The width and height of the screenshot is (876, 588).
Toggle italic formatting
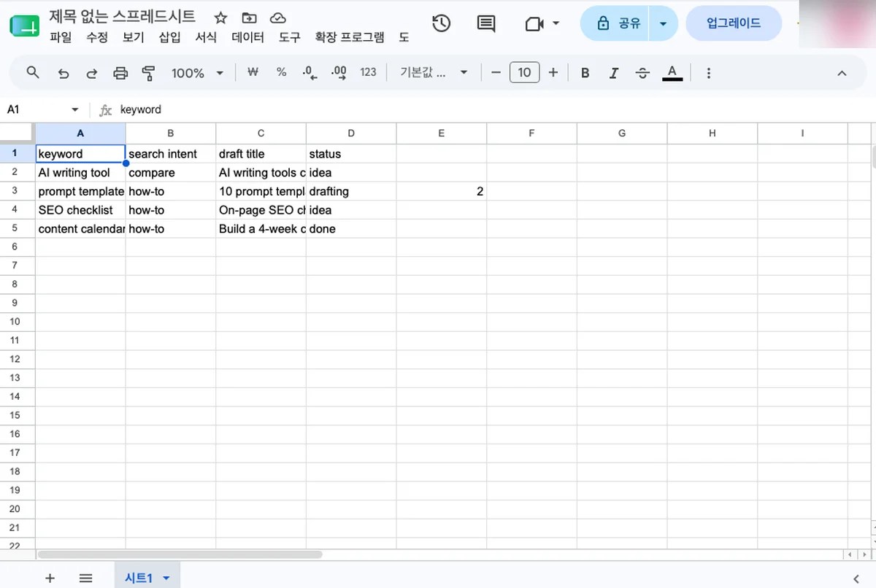click(x=614, y=73)
